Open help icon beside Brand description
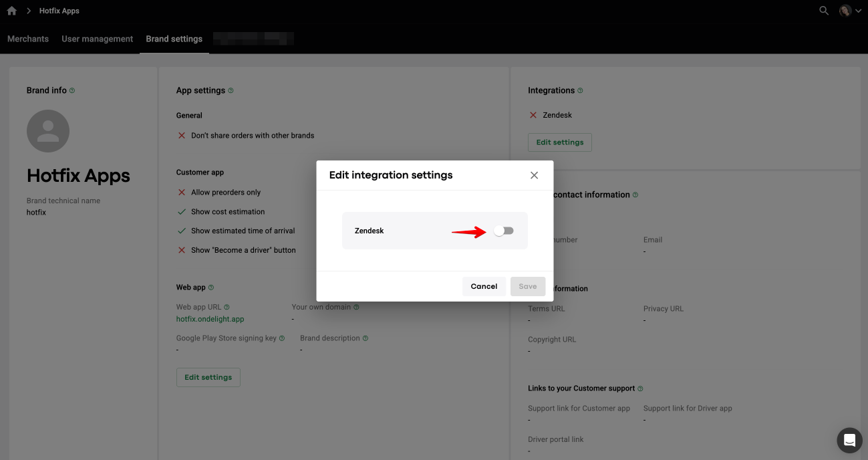 [366, 338]
